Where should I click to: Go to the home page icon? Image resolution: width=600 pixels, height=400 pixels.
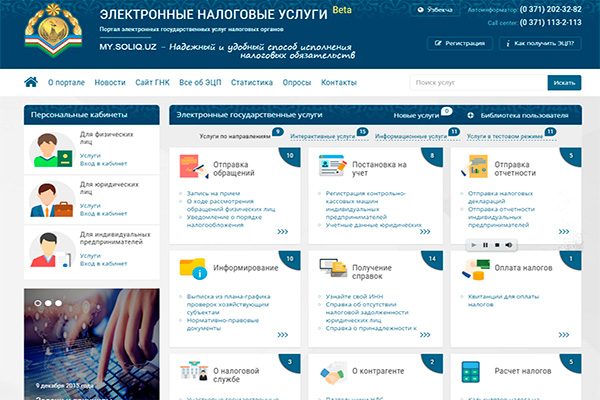click(x=31, y=82)
